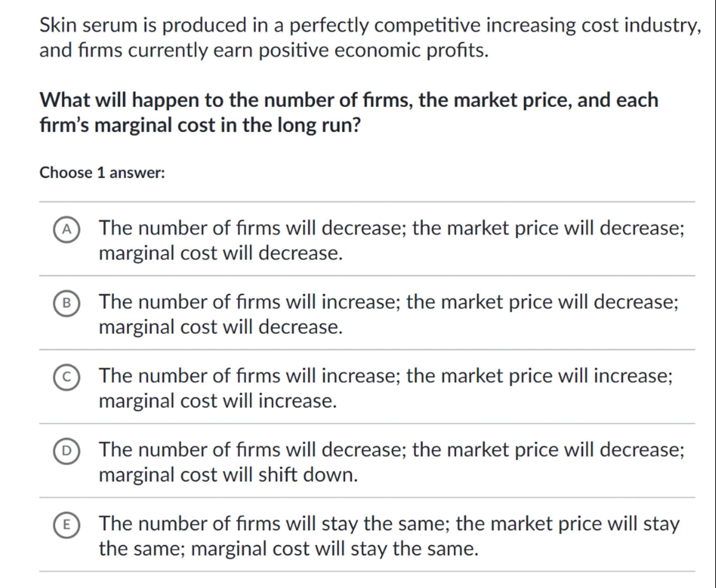The height and width of the screenshot is (588, 716).
Task: Select radio button A
Action: [66, 229]
